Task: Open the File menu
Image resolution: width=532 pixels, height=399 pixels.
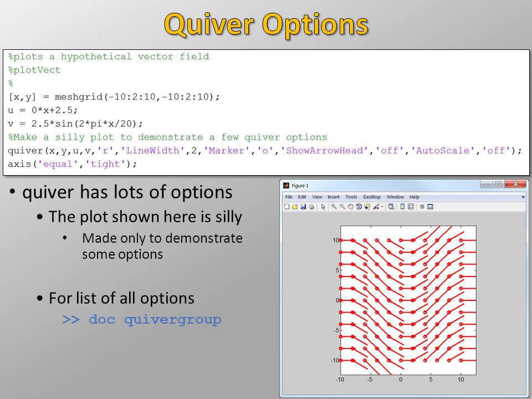Action: (x=289, y=197)
